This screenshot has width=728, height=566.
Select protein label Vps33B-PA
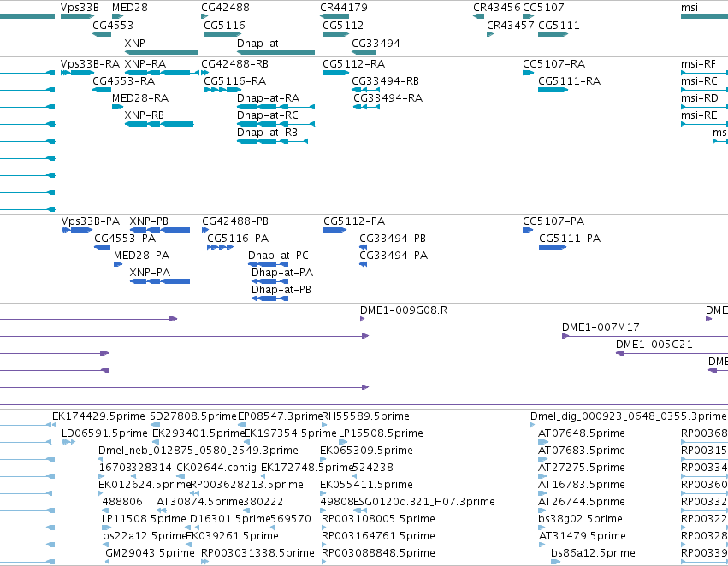coord(91,221)
